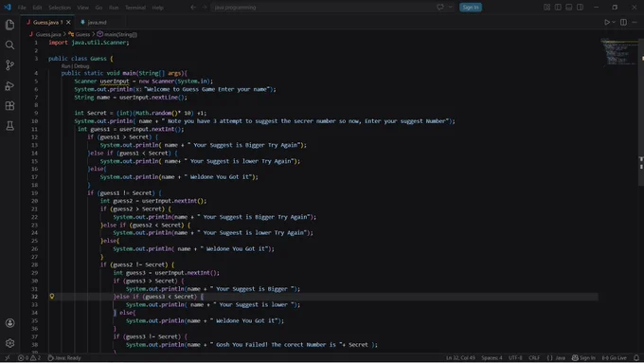The width and height of the screenshot is (644, 363).
Task: Click the errors and warnings count in the status bar
Action: click(x=29, y=358)
